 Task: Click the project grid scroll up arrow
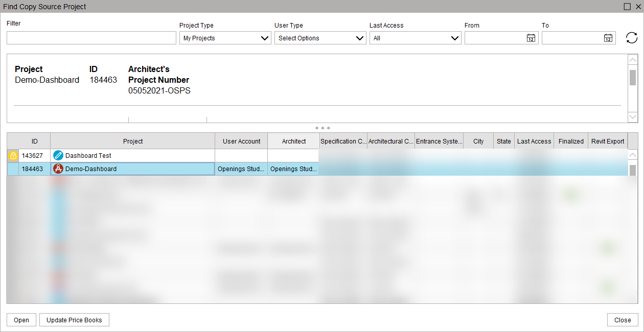(633, 155)
